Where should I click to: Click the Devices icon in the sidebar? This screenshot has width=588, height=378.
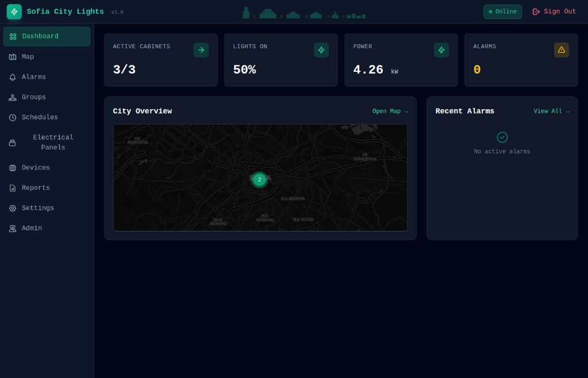pyautogui.click(x=13, y=167)
